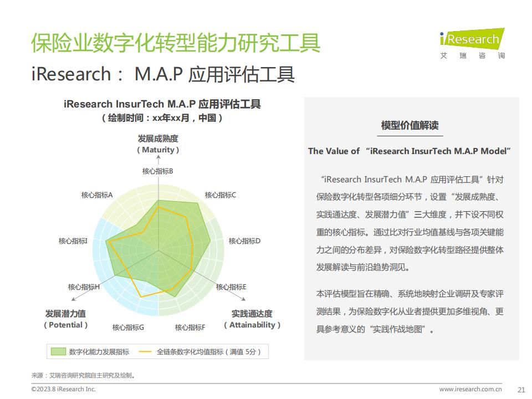This screenshot has width=532, height=399.
Task: Select legend text 全链条数字化均值指标（满值 5分）
Action: pos(209,352)
